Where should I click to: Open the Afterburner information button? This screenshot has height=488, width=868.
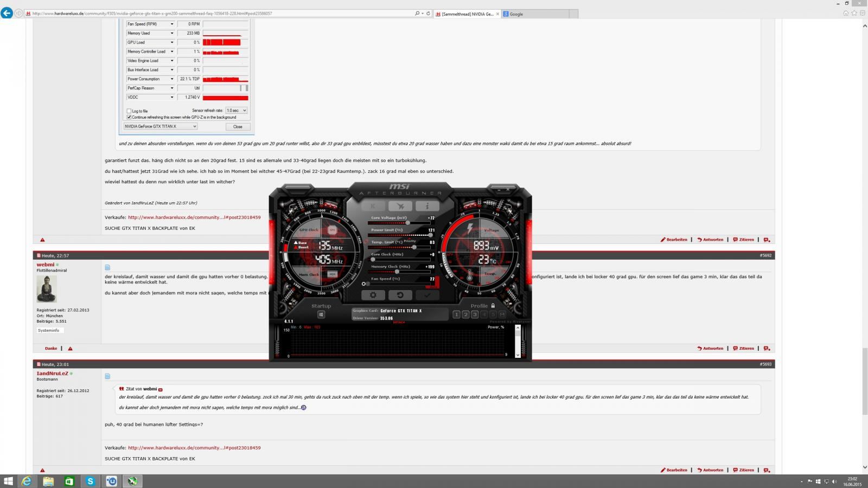pyautogui.click(x=427, y=206)
